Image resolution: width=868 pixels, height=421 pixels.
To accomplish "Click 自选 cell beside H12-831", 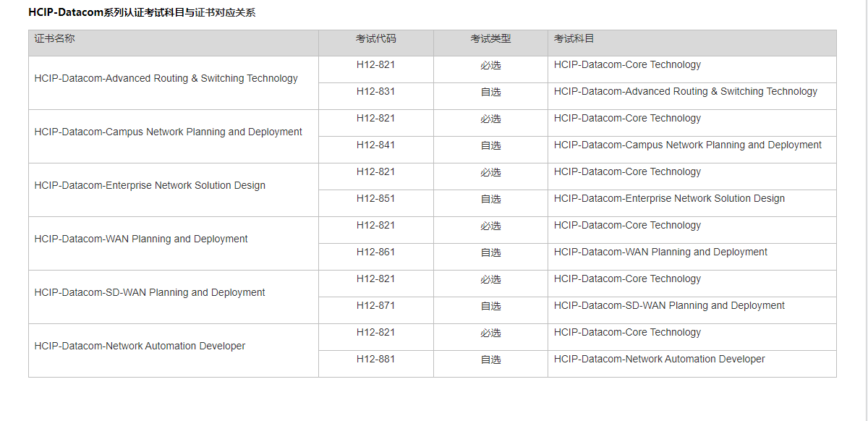I will 490,92.
